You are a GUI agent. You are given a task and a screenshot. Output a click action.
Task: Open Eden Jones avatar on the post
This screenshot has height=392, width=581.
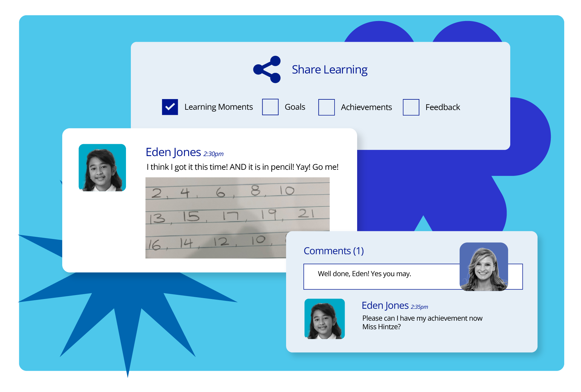click(x=102, y=168)
